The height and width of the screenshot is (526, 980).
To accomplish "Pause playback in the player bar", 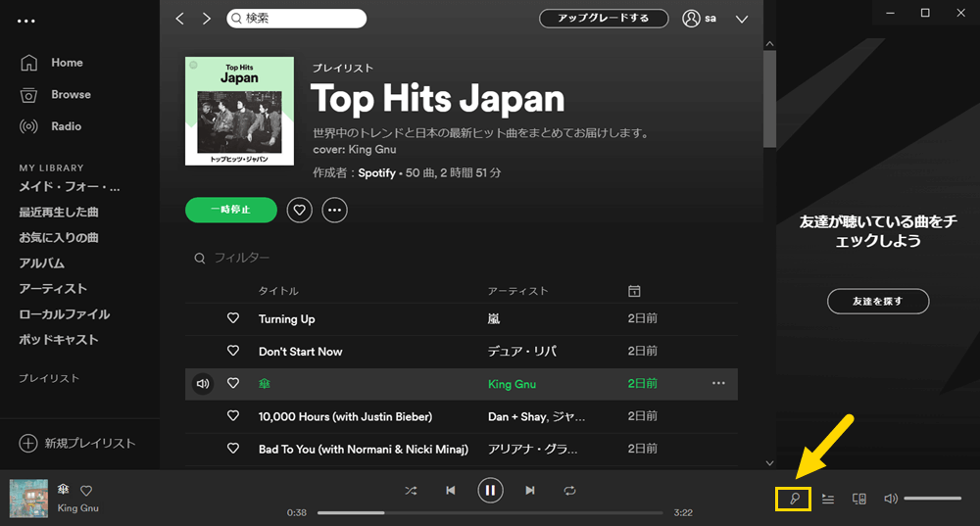I will [491, 491].
